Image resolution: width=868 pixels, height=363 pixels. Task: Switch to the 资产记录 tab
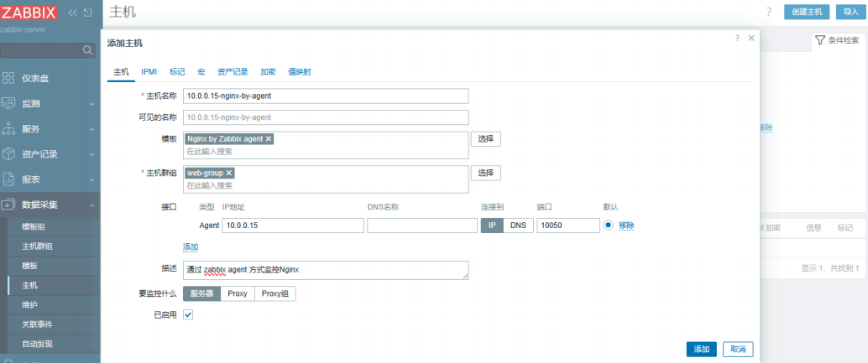pyautogui.click(x=233, y=72)
